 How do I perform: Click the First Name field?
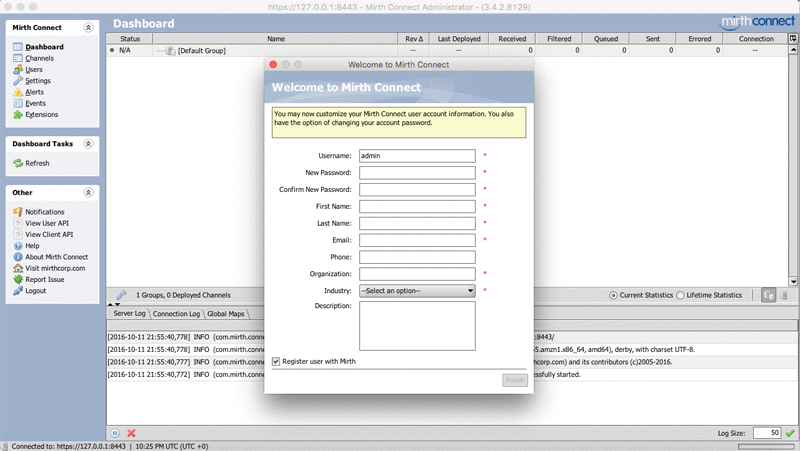coord(417,206)
